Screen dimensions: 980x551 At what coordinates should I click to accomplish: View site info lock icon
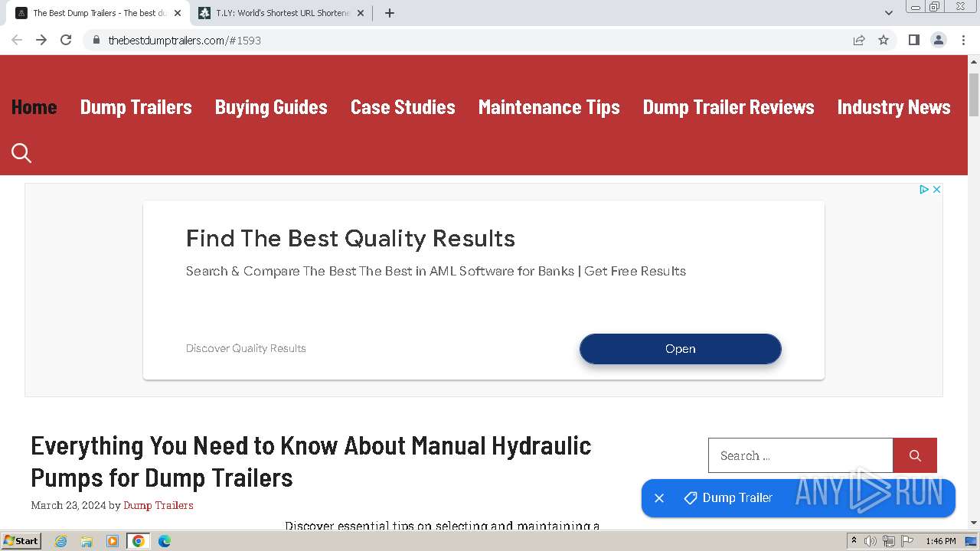point(96,40)
